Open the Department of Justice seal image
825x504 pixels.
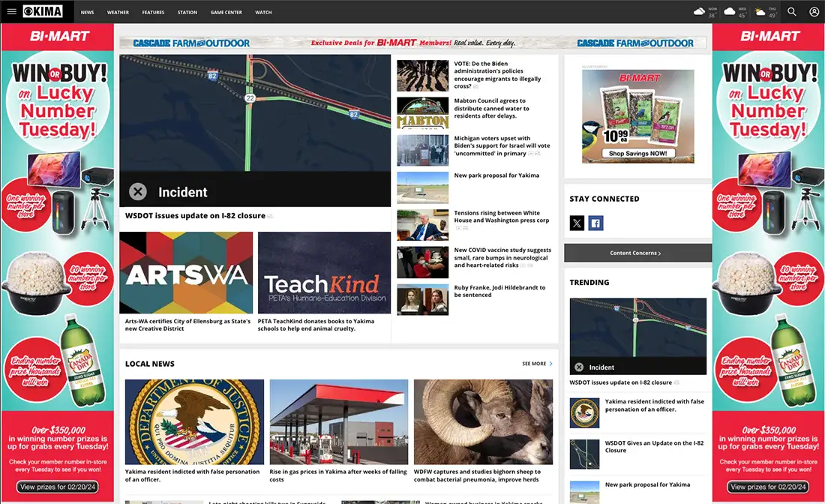(x=195, y=422)
